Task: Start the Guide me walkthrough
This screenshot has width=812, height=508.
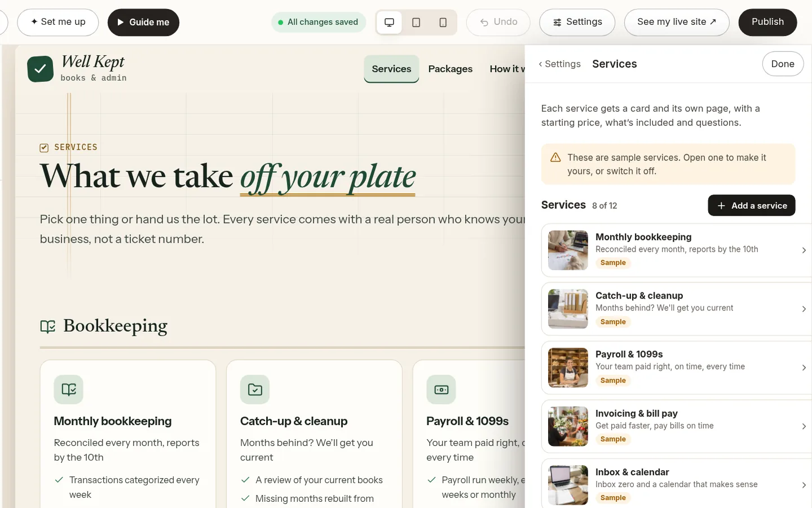Action: pos(143,22)
